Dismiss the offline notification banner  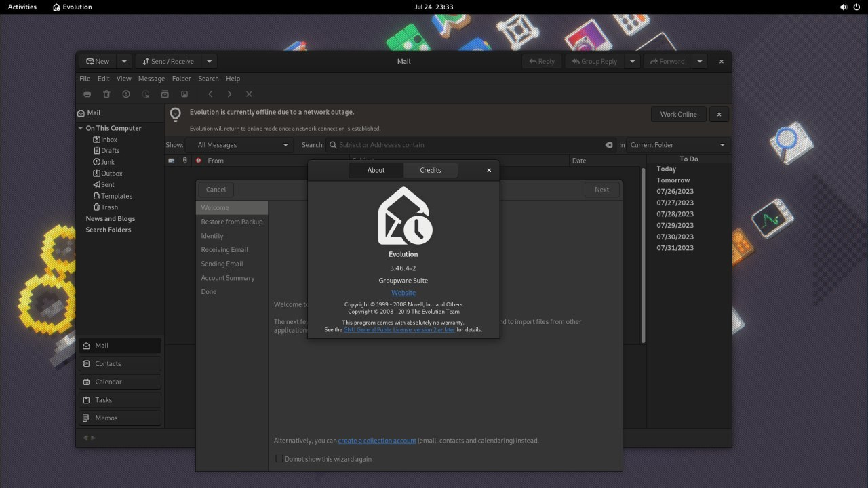[x=719, y=114]
